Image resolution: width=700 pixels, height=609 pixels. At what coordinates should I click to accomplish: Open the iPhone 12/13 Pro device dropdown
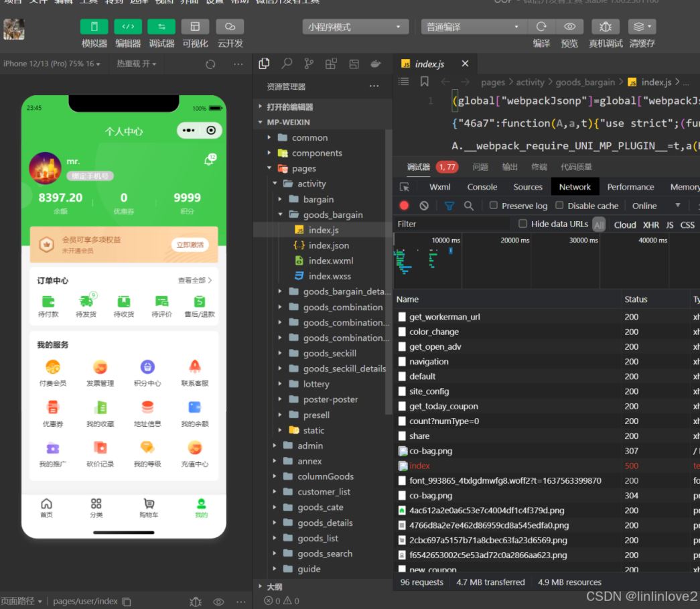click(x=52, y=64)
